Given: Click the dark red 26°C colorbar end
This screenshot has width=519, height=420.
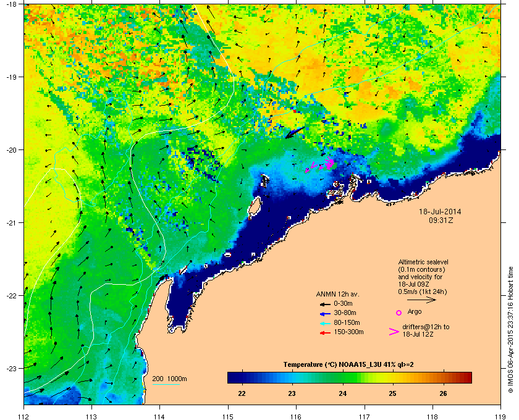Looking at the screenshot, I should tap(466, 377).
